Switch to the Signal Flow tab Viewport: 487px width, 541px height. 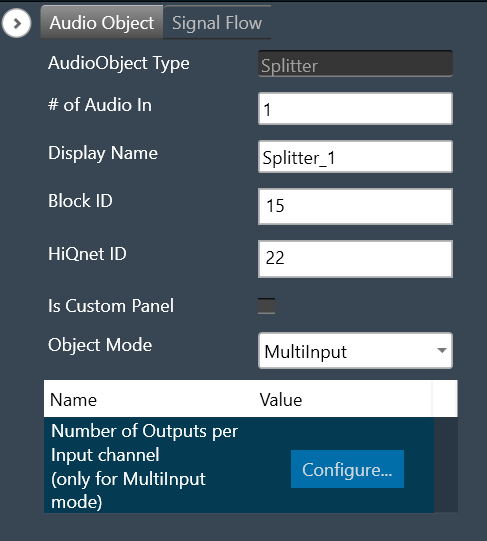coord(217,23)
